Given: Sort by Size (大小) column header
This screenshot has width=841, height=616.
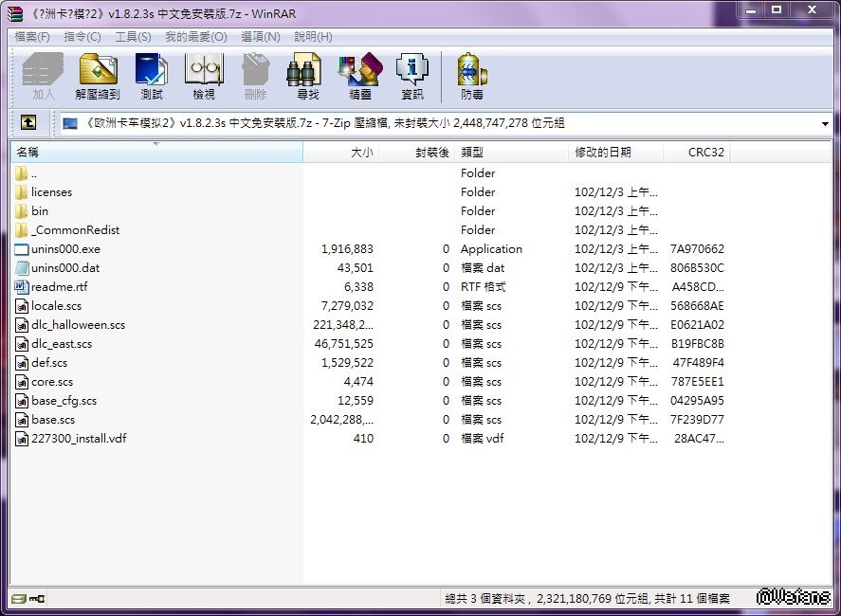Looking at the screenshot, I should pyautogui.click(x=361, y=153).
